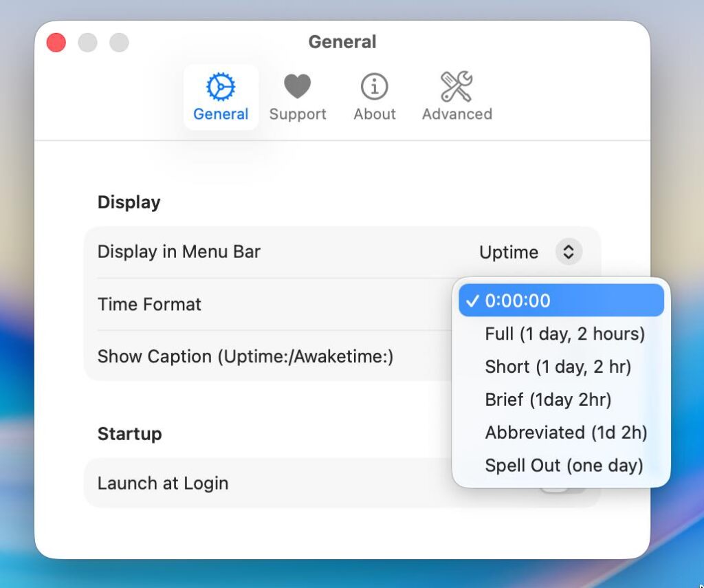Choose Brief (1day 2hr) format
This screenshot has height=588, width=704.
point(548,400)
